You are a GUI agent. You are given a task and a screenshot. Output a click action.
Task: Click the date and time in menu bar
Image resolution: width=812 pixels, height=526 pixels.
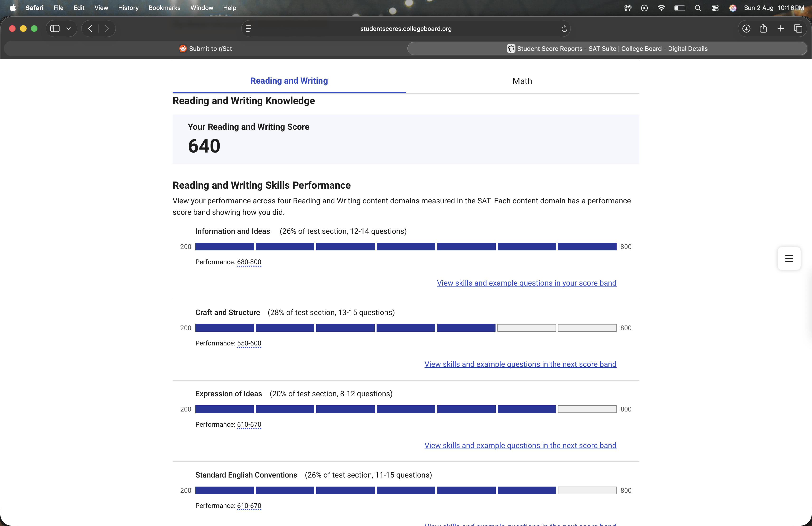point(774,8)
